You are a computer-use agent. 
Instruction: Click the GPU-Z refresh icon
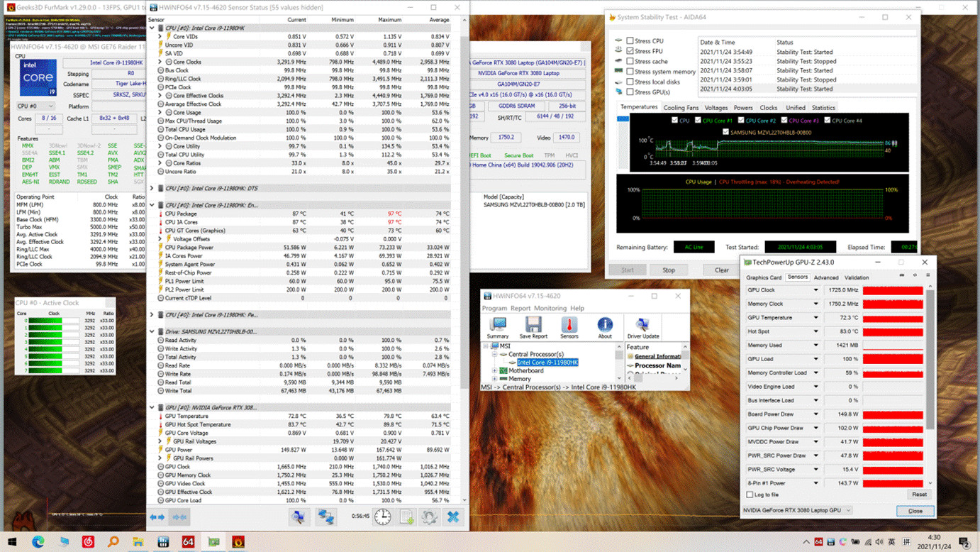(915, 275)
